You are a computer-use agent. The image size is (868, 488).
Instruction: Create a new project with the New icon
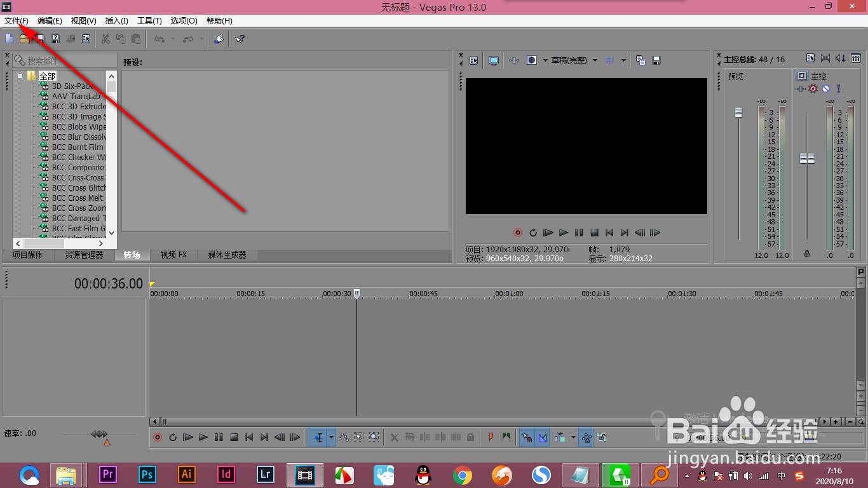[9, 39]
